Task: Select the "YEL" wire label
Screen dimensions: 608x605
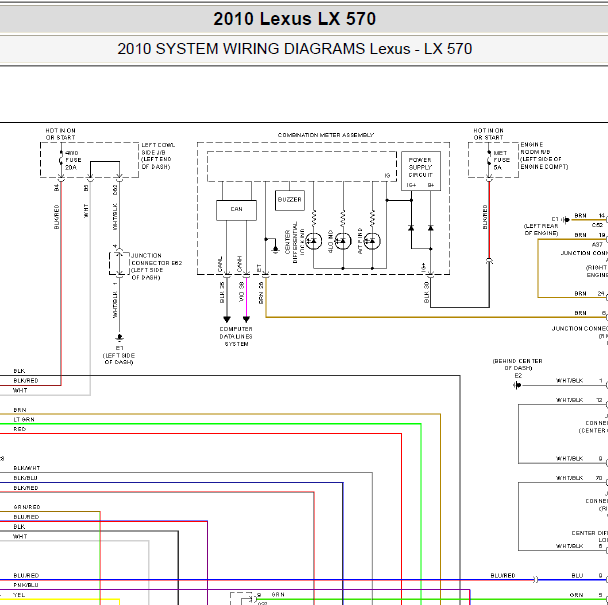Action: click(19, 595)
